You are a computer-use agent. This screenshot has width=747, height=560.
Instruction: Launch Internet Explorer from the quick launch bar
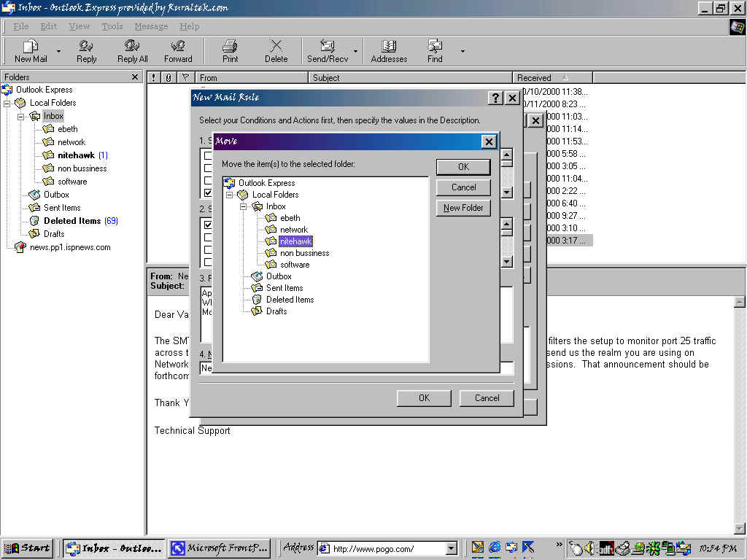[x=495, y=548]
